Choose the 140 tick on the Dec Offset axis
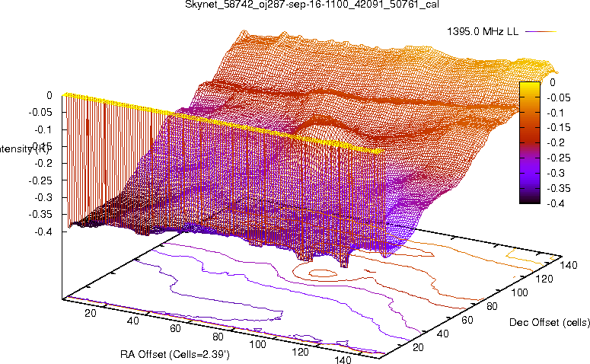590x364 pixels. click(x=569, y=265)
